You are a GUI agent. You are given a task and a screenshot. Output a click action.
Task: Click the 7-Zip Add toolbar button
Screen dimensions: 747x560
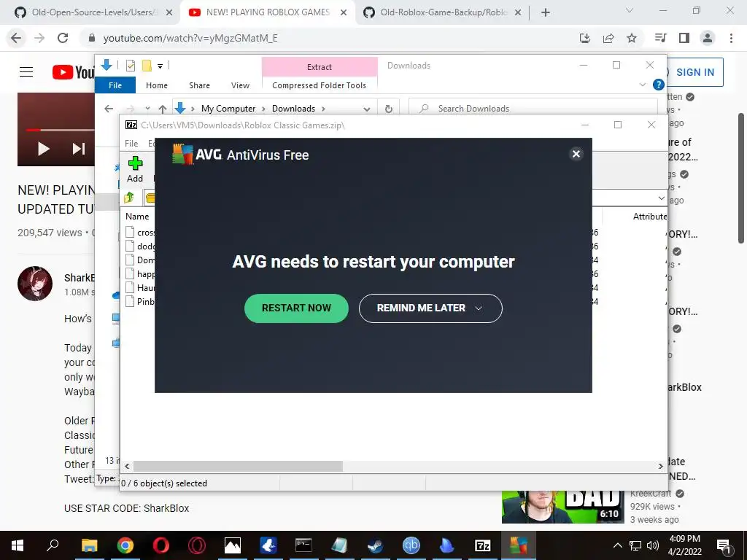click(135, 169)
